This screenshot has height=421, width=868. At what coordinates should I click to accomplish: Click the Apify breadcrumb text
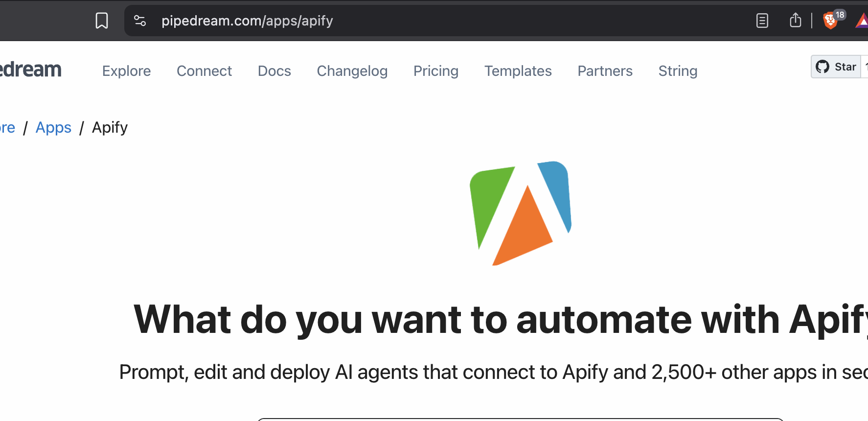pos(110,127)
